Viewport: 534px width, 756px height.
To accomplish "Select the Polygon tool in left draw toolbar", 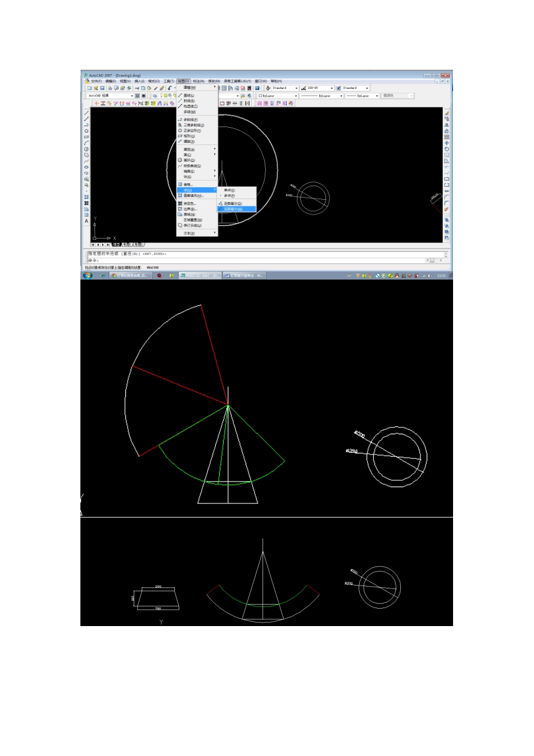I will pyautogui.click(x=87, y=131).
